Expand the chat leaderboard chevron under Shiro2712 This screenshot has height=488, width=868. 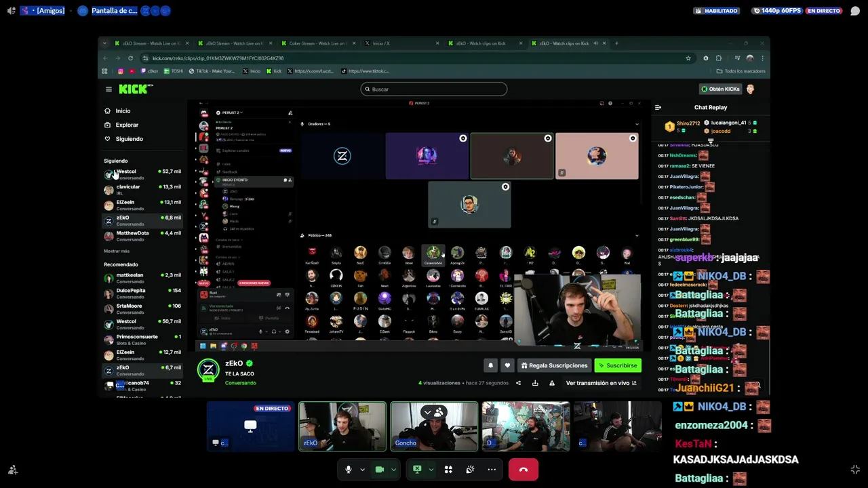pyautogui.click(x=710, y=140)
